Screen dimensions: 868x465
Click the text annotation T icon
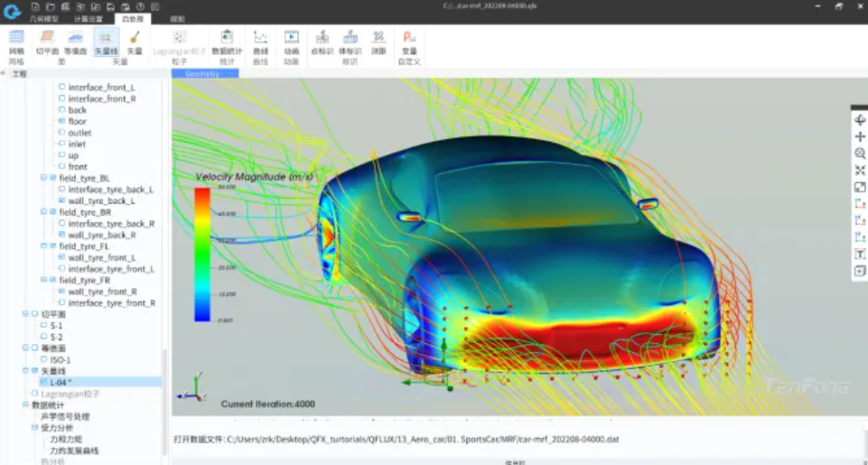coord(860,254)
